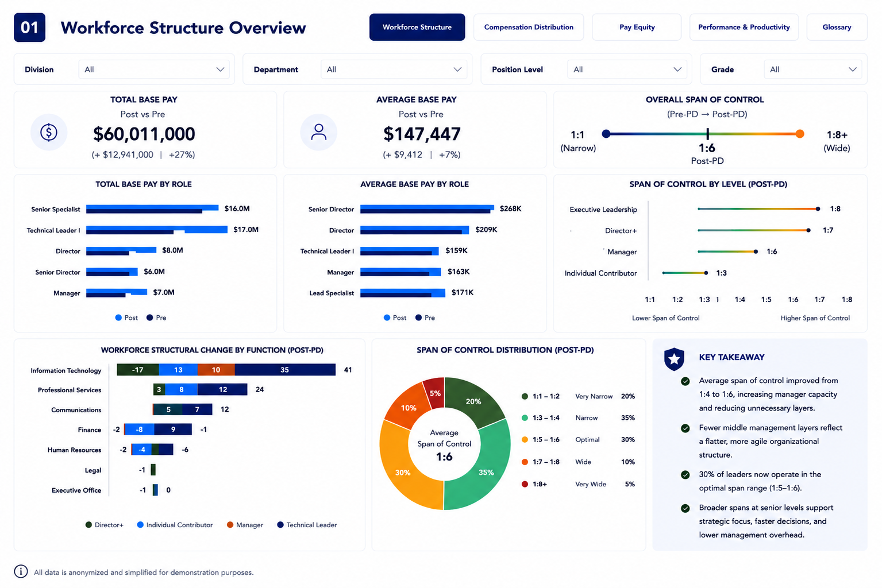This screenshot has height=588, width=882.
Task: Click the Director+ 1:7 span value
Action: coord(827,230)
